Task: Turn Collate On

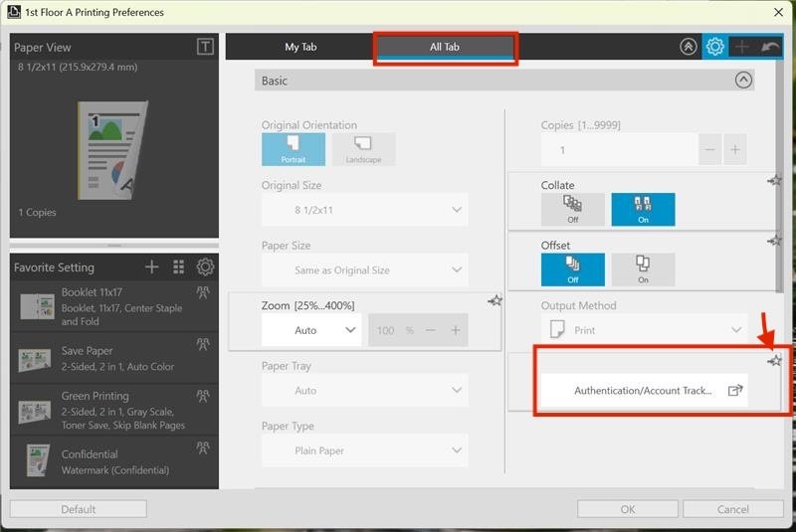Action: (643, 209)
